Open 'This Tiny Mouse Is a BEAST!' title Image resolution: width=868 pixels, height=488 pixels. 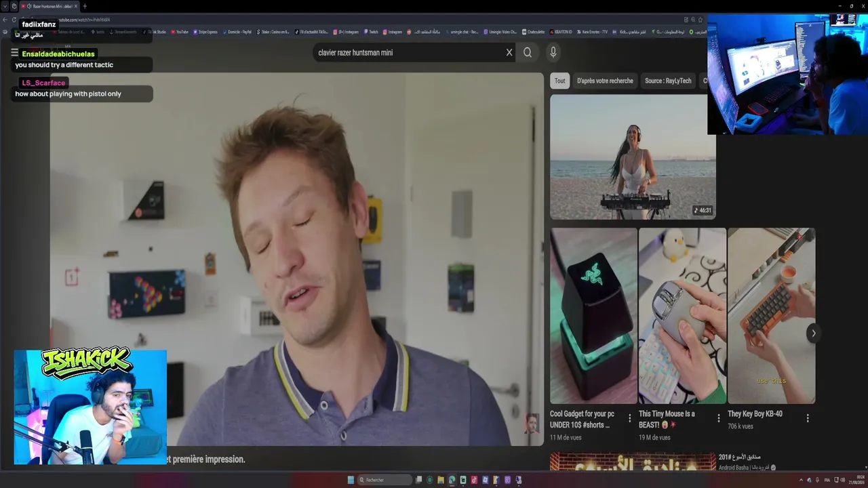(667, 420)
